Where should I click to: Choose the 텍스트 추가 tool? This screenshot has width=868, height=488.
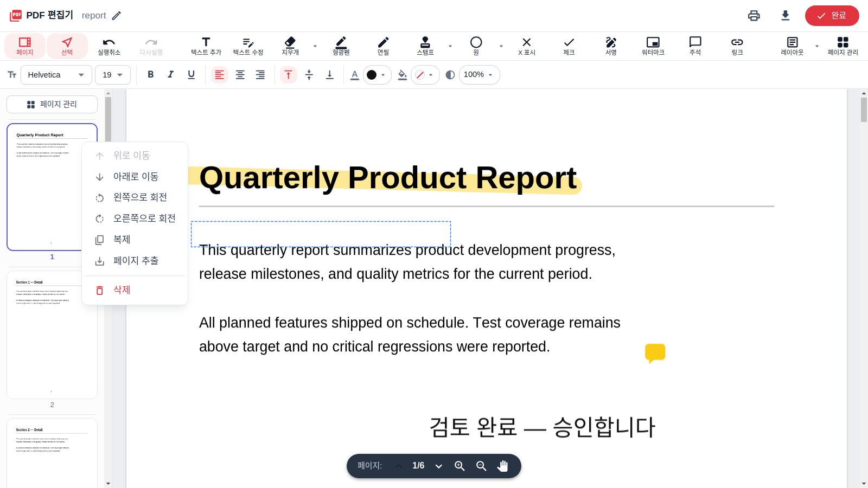[x=206, y=46]
